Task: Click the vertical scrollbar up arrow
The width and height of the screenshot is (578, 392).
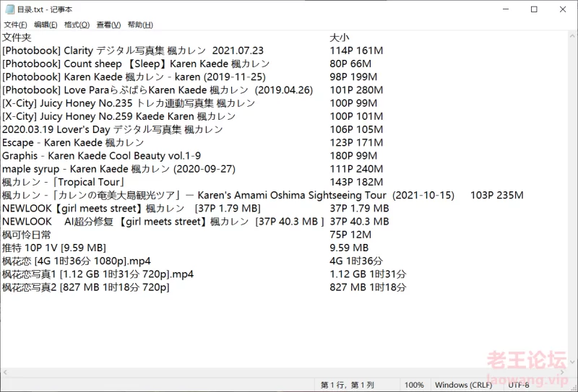Action: pyautogui.click(x=572, y=36)
